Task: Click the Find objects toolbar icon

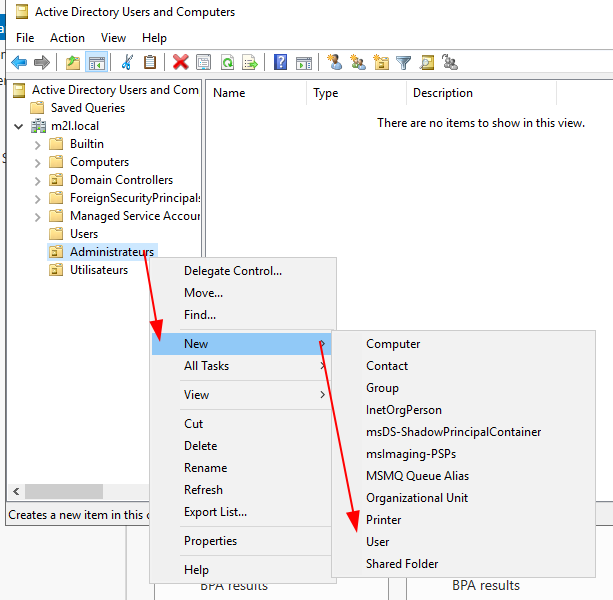Action: coord(427,62)
